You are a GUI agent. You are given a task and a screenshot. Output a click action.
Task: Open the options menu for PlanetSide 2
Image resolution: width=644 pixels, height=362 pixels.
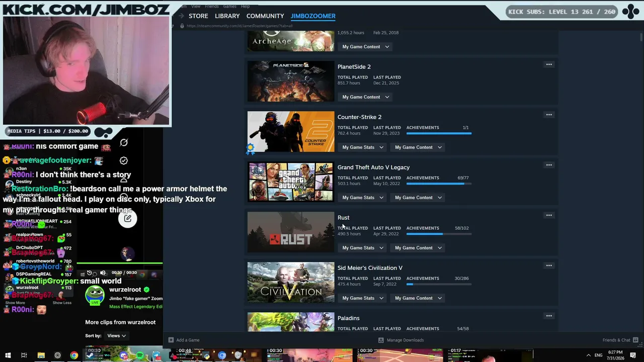549,64
